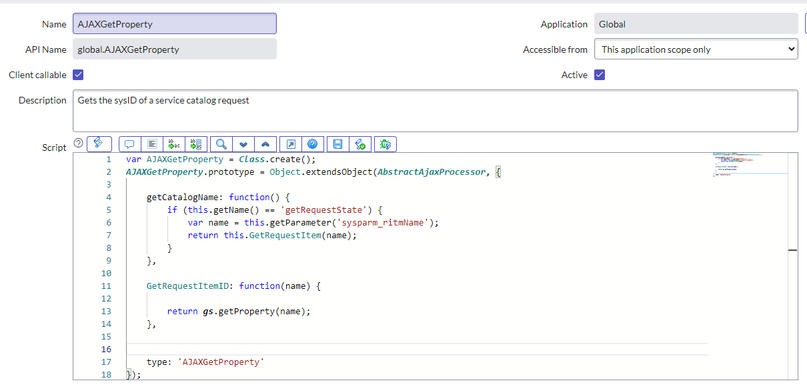Click into the Name input field
Screen dimensions: 807x387
pyautogui.click(x=174, y=24)
